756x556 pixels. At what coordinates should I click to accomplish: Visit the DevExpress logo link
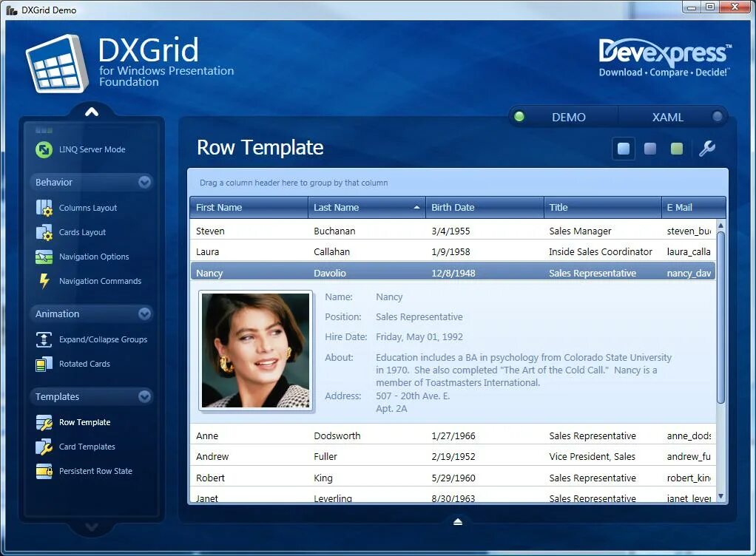pyautogui.click(x=665, y=58)
